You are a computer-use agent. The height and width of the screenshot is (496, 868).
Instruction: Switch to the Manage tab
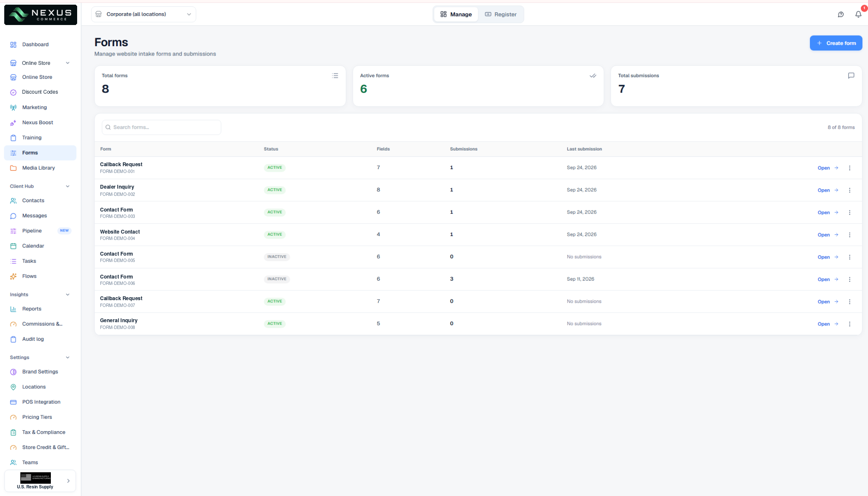coord(456,14)
